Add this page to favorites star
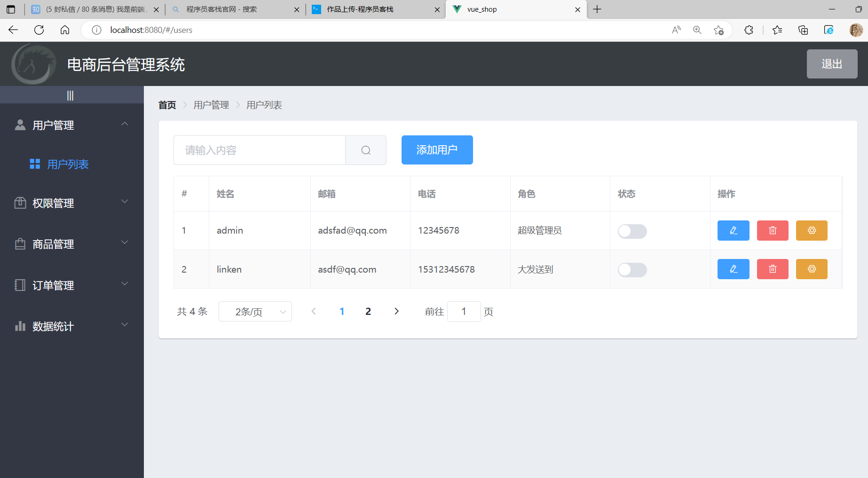Image resolution: width=868 pixels, height=478 pixels. (x=718, y=30)
